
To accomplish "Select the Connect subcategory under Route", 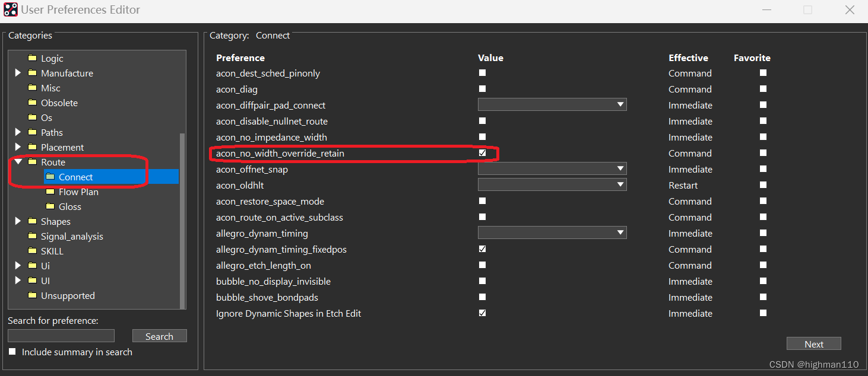I will 75,177.
